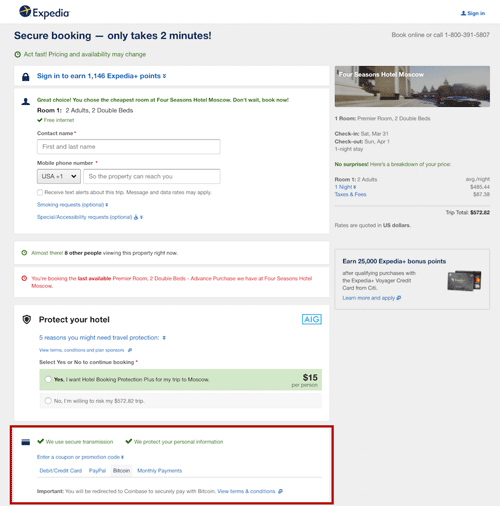Click external link icon after View terms & conditions

[x=280, y=491]
